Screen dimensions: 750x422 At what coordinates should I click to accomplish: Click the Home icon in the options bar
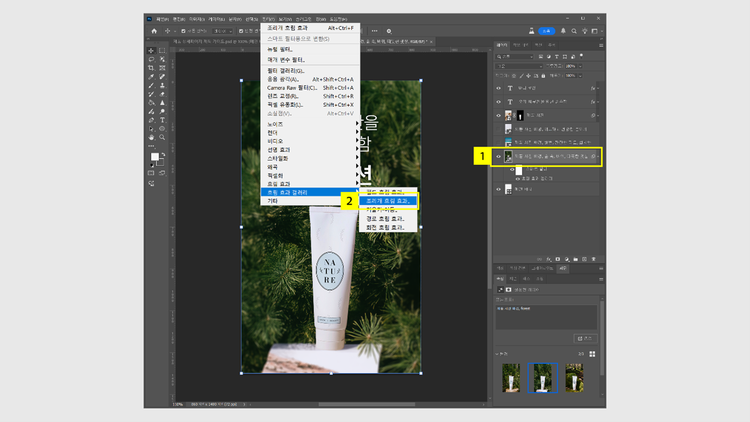(x=154, y=31)
